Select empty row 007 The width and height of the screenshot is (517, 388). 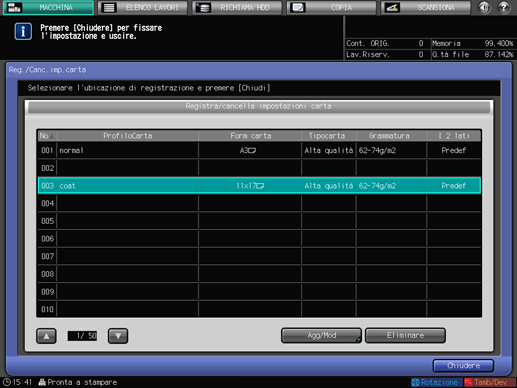(259, 256)
